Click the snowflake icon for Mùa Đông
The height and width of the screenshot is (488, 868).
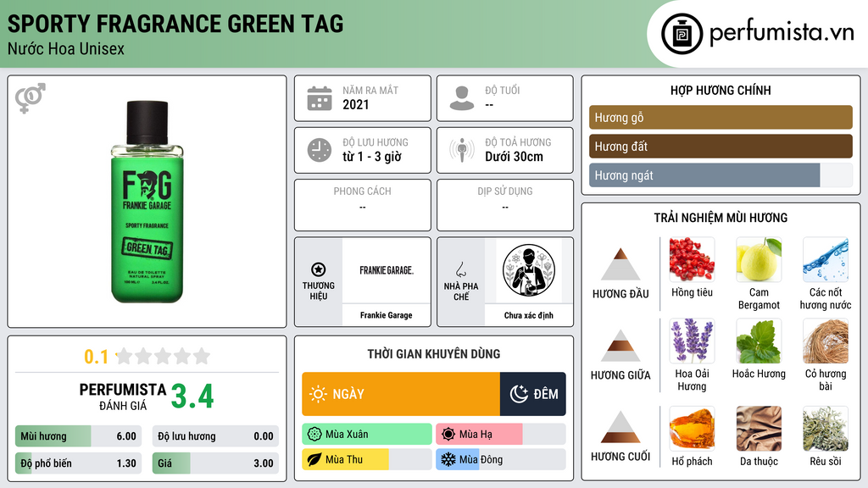pyautogui.click(x=448, y=459)
